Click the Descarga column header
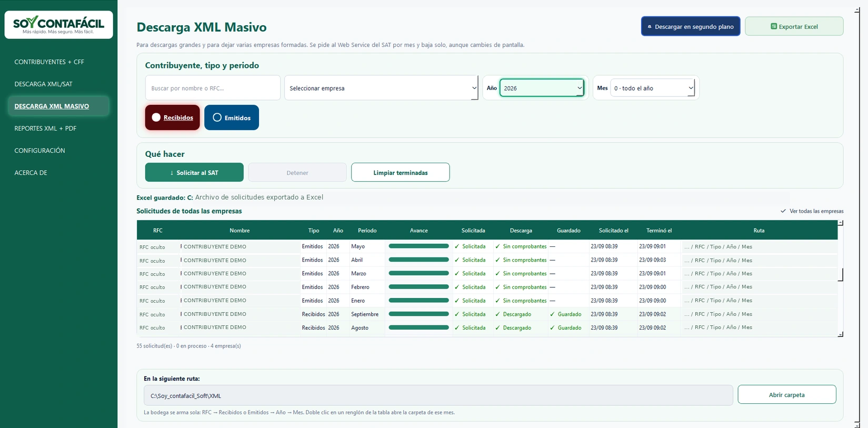868x428 pixels. click(521, 230)
